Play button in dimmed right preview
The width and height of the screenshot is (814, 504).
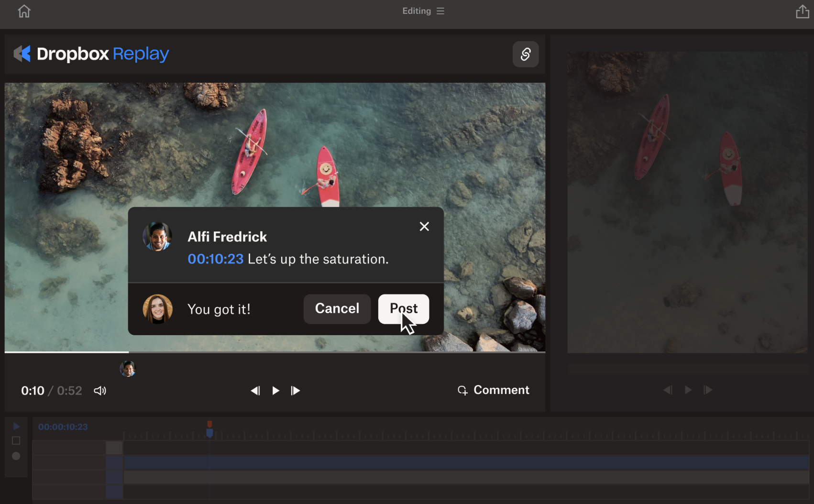[x=688, y=390]
